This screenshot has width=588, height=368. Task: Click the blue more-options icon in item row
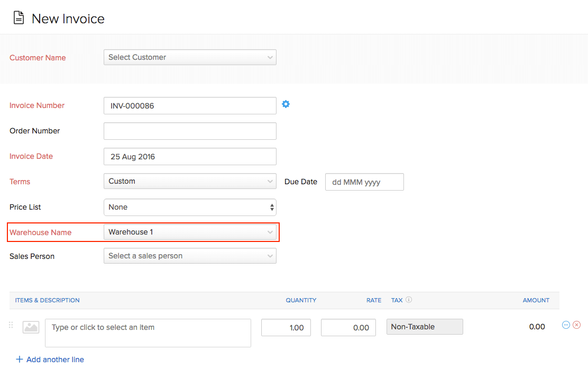566,325
